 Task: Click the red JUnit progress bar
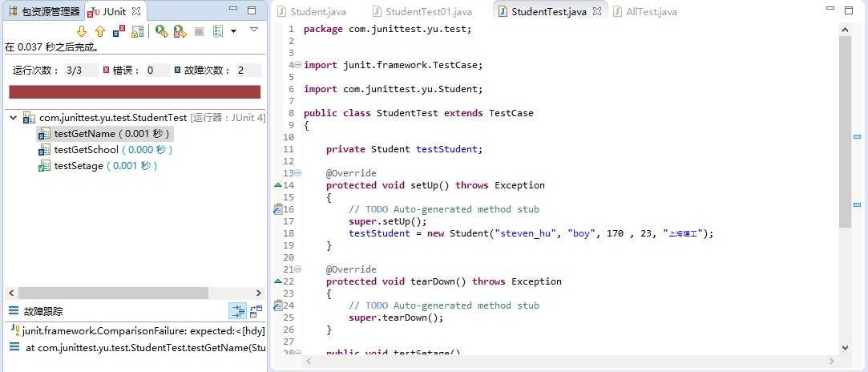click(135, 92)
